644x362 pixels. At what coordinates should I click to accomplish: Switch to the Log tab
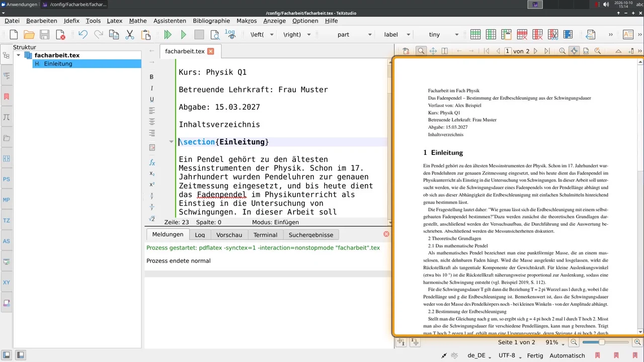coord(200,235)
